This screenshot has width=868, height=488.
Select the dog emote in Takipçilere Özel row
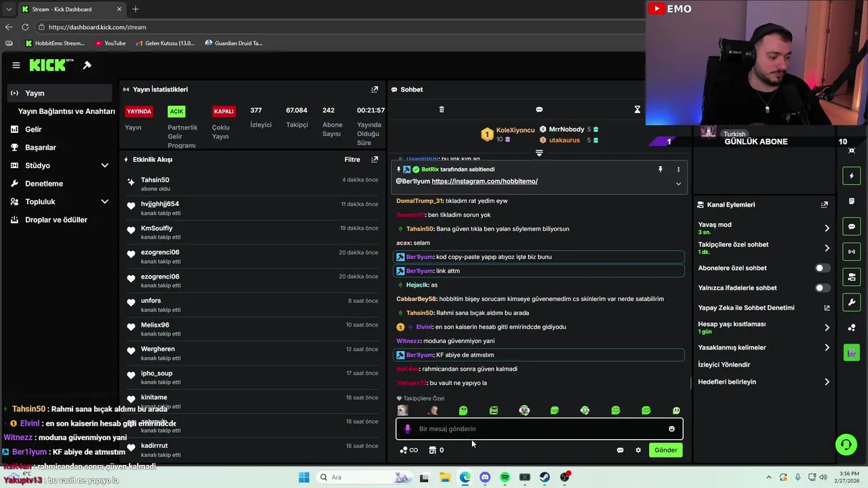click(x=403, y=410)
